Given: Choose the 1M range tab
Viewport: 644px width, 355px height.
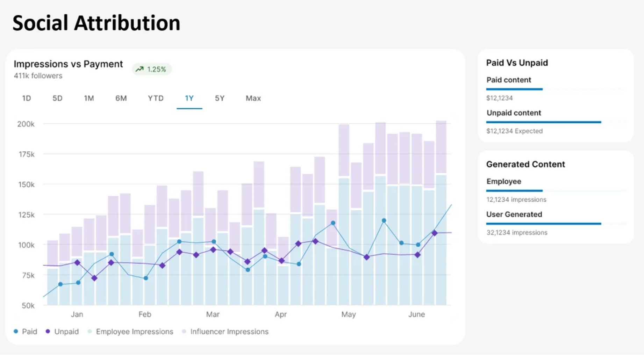Looking at the screenshot, I should tap(89, 98).
